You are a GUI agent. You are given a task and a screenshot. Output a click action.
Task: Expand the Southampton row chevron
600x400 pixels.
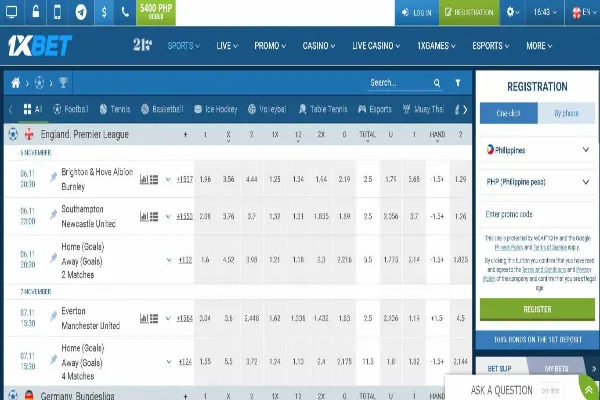[x=168, y=217]
